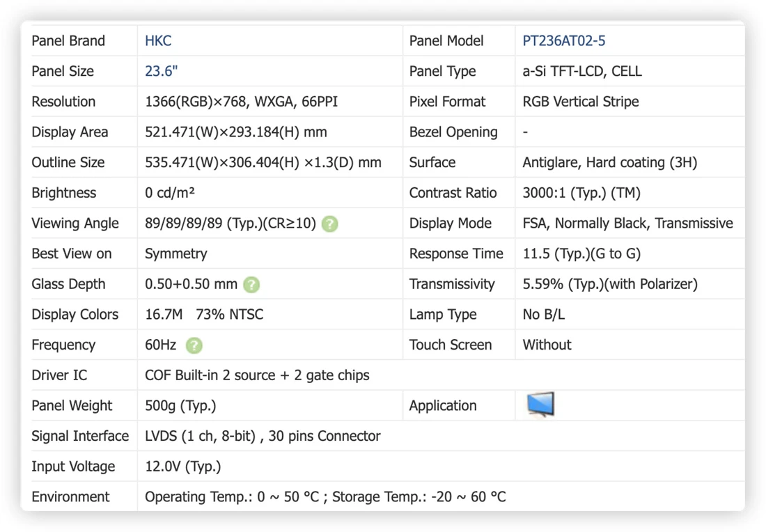The image size is (766, 532).
Task: Select the outline size value 535.471(W)×306.404(H)
Action: coord(222,162)
